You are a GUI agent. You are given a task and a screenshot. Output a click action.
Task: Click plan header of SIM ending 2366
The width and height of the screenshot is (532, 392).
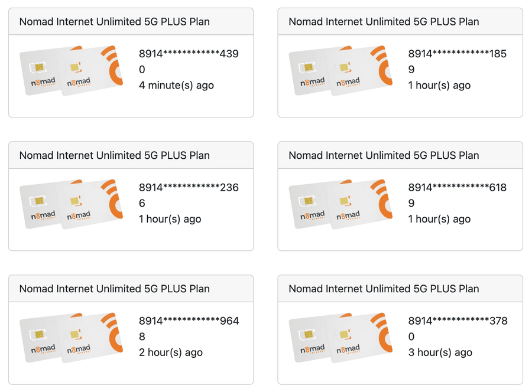tap(115, 155)
